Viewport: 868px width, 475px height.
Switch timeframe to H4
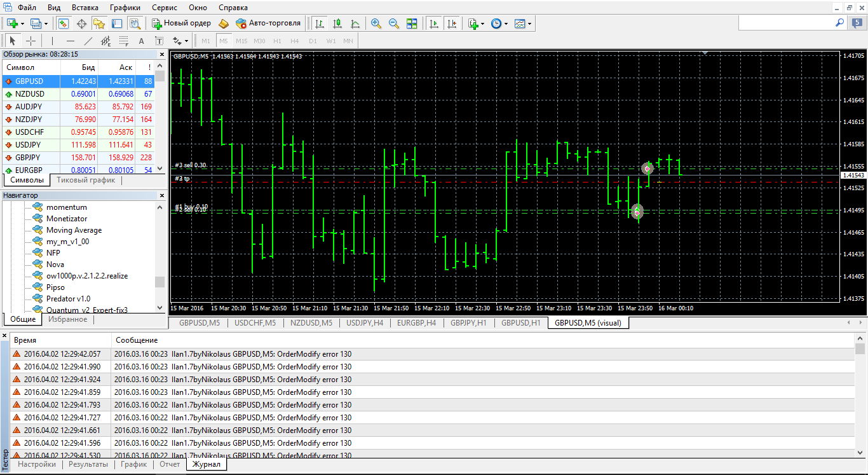point(295,41)
